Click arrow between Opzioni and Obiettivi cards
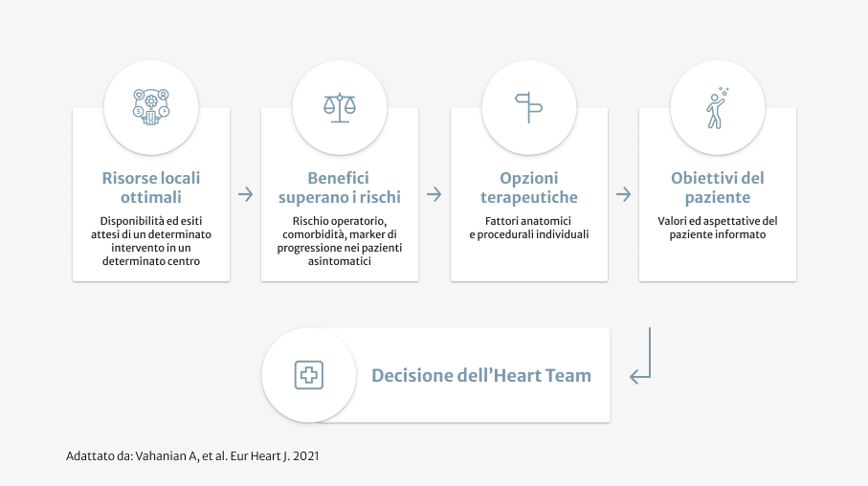Viewport: 868px width, 486px height. (x=623, y=194)
